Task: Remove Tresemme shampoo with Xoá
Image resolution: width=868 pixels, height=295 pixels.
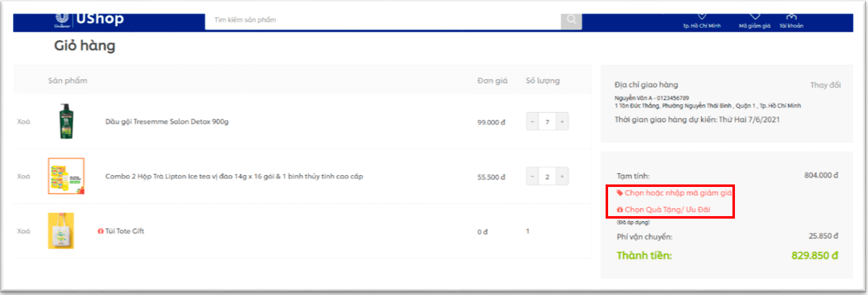Action: tap(24, 122)
